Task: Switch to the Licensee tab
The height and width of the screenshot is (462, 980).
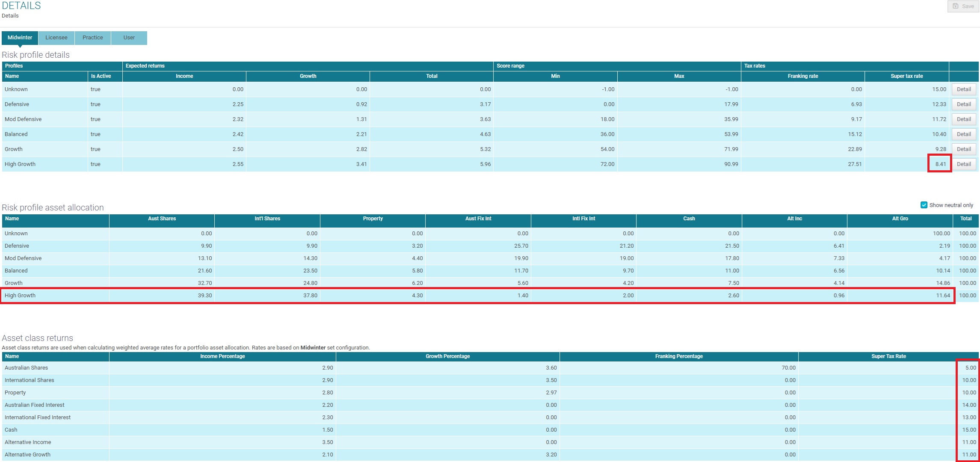Action: click(56, 38)
